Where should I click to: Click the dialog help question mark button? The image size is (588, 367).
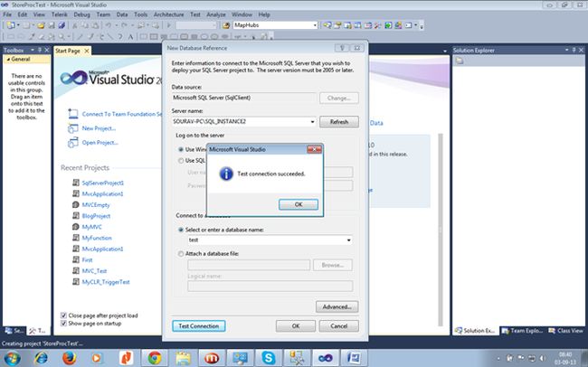pyautogui.click(x=342, y=48)
